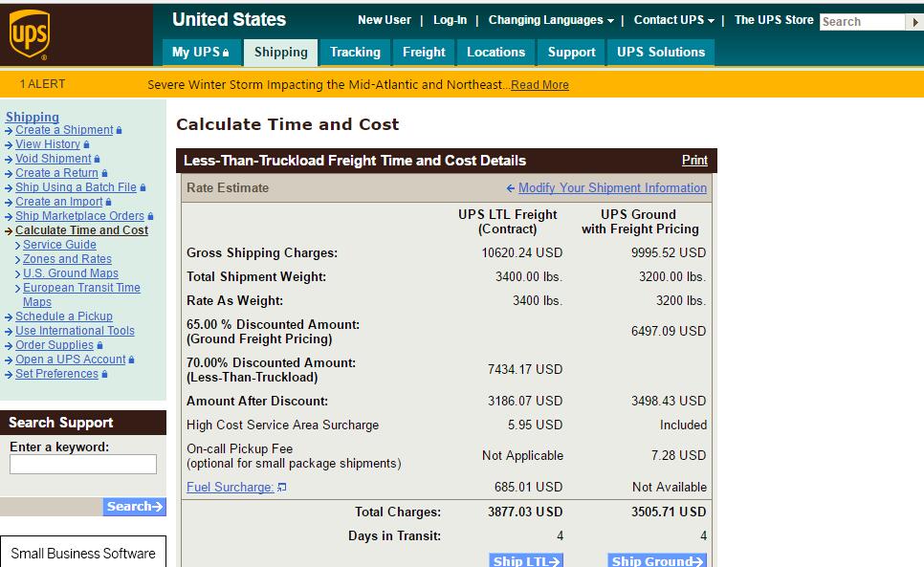Open the UPS Solutions tab

pyautogui.click(x=661, y=53)
